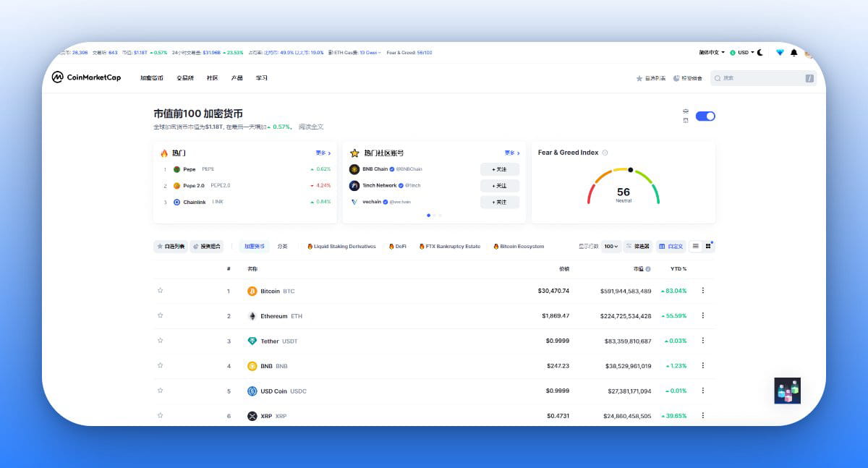The height and width of the screenshot is (468, 868).
Task: Open the 加密货币 nav menu
Action: pyautogui.click(x=152, y=78)
